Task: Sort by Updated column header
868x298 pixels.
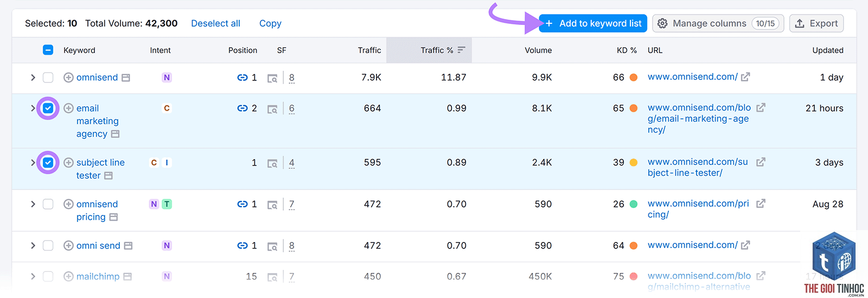Action: [x=828, y=50]
